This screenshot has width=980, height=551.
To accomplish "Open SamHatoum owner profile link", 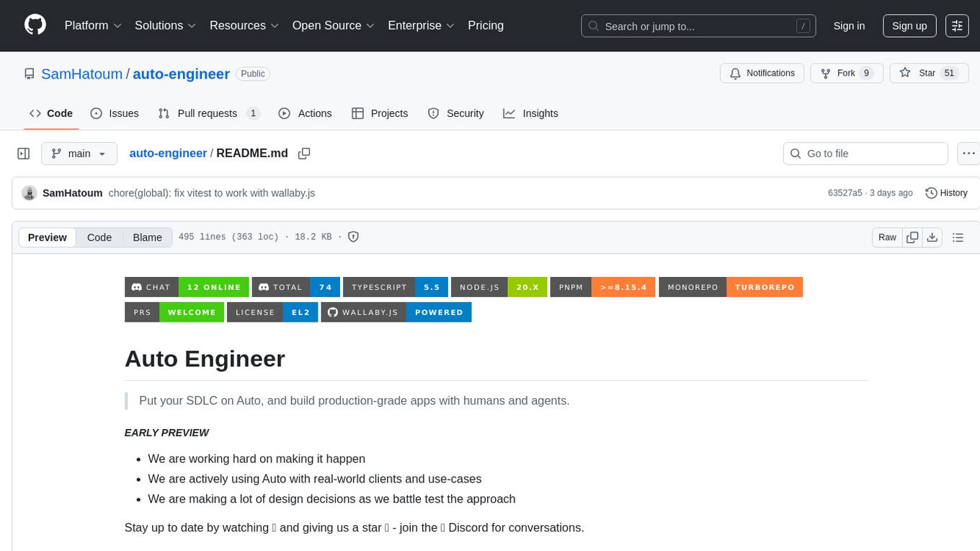I will click(82, 74).
